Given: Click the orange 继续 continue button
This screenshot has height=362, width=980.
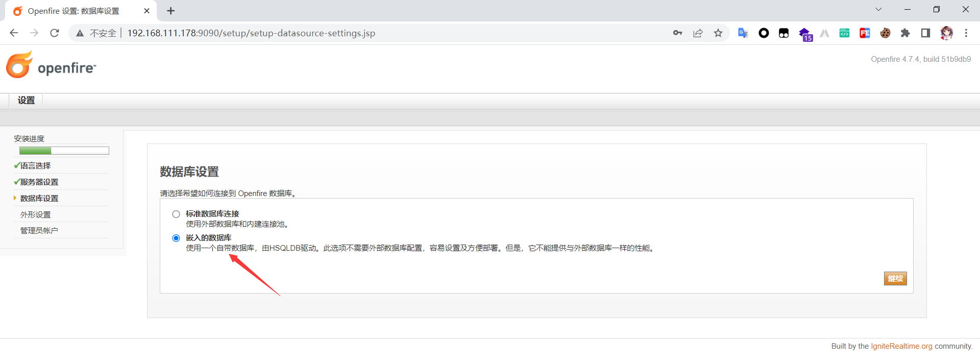Looking at the screenshot, I should point(895,278).
